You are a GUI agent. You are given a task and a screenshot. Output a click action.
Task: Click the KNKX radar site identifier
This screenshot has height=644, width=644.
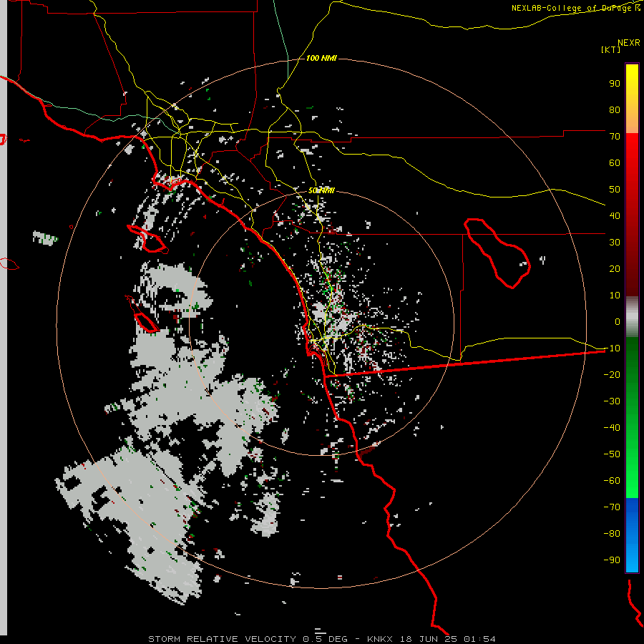pos(380,639)
